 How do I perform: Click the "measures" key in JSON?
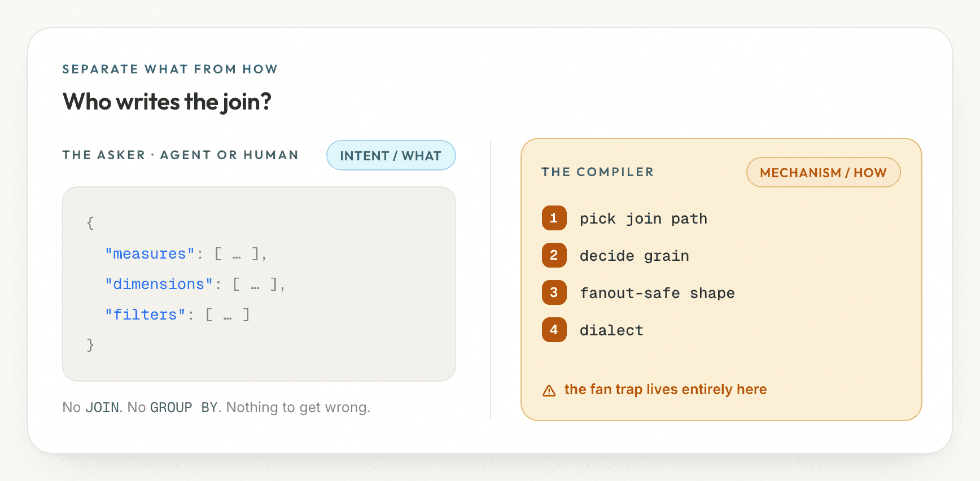pos(150,254)
